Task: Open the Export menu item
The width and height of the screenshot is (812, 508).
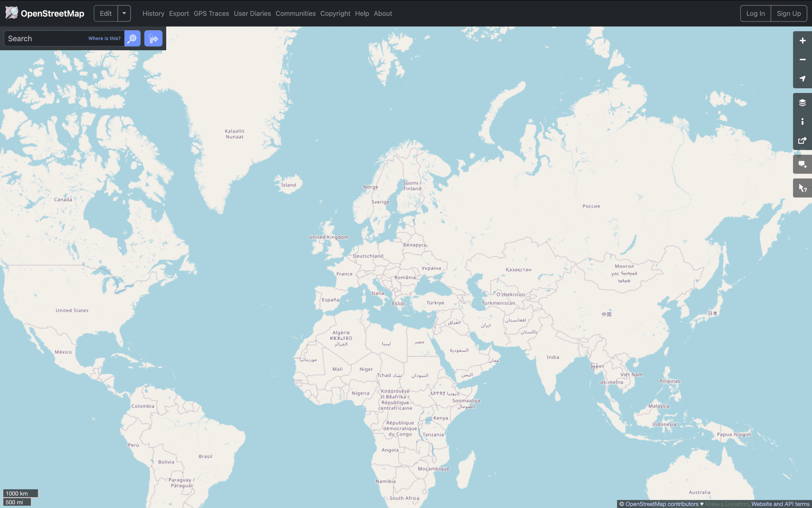Action: click(x=179, y=13)
